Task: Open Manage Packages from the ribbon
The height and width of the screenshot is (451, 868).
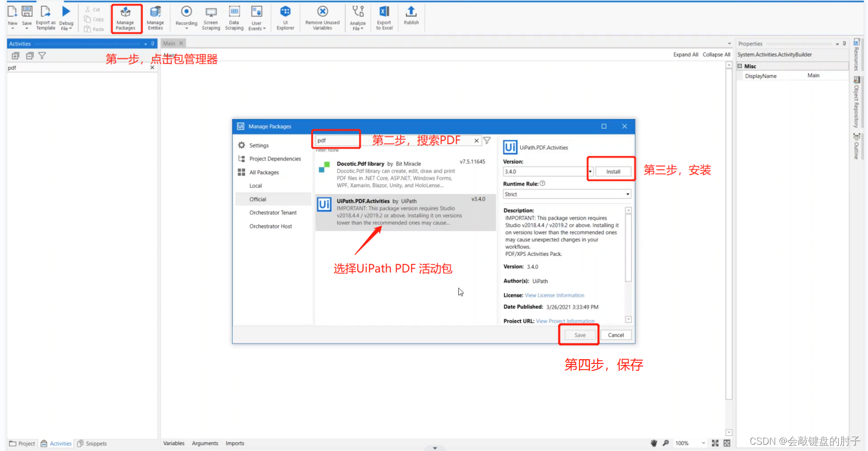Action: pyautogui.click(x=126, y=18)
